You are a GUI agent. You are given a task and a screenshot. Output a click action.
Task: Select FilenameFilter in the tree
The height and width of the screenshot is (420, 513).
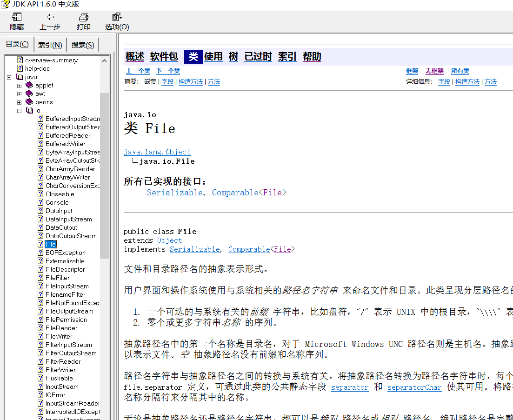(66, 294)
